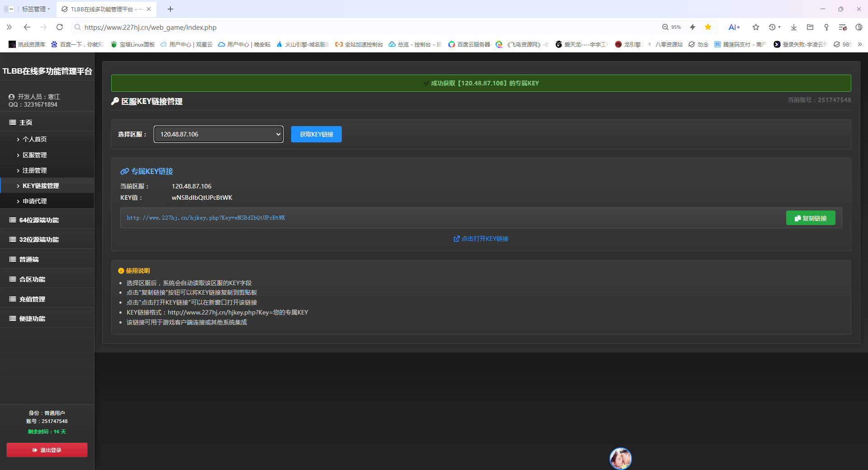Click the zoom 95% magnifier icon
The height and width of the screenshot is (470, 868).
point(665,27)
